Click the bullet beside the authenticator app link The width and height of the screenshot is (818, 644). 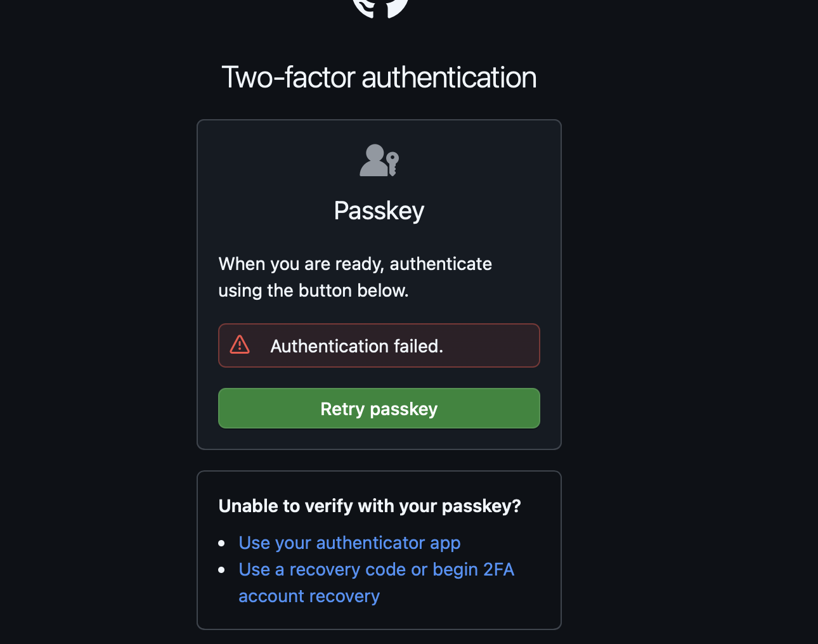(x=221, y=543)
